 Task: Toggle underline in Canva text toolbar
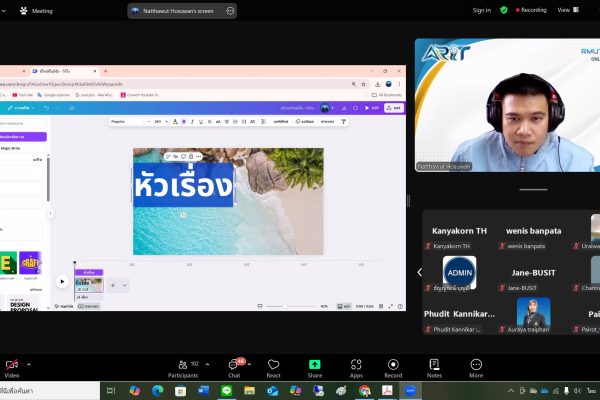[201, 122]
